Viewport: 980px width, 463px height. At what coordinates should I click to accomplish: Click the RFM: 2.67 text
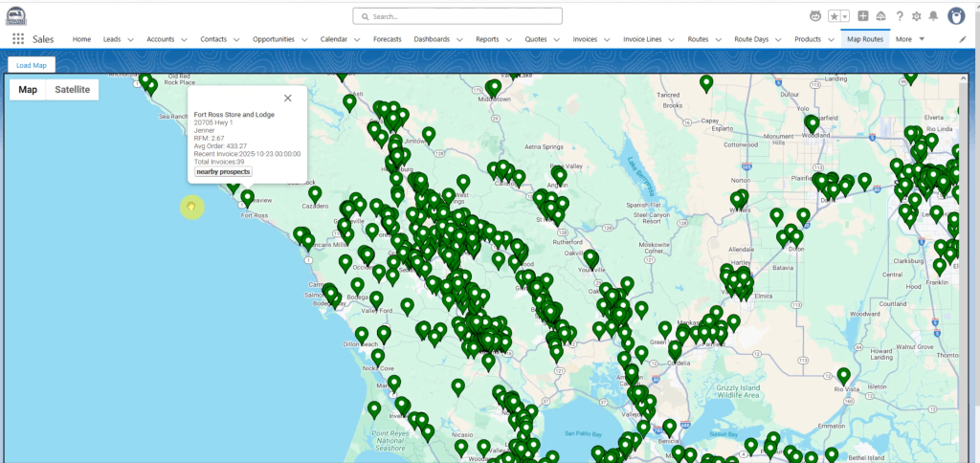(209, 138)
